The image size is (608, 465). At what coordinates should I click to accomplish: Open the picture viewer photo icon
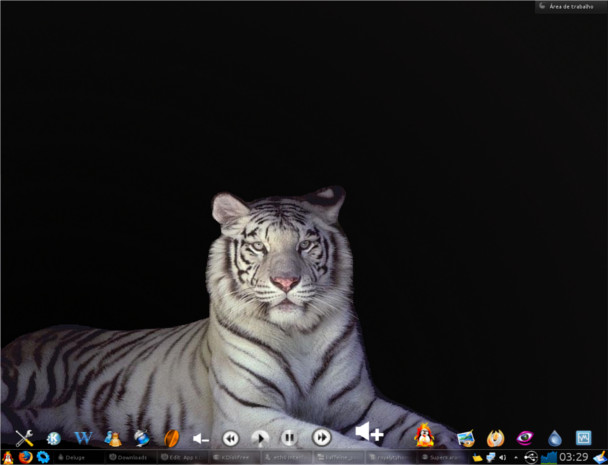[x=466, y=439]
